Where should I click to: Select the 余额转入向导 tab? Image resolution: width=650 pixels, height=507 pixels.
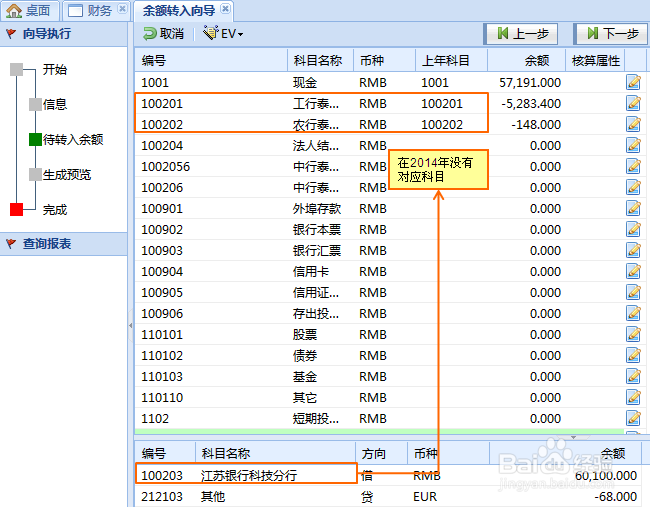pos(184,11)
